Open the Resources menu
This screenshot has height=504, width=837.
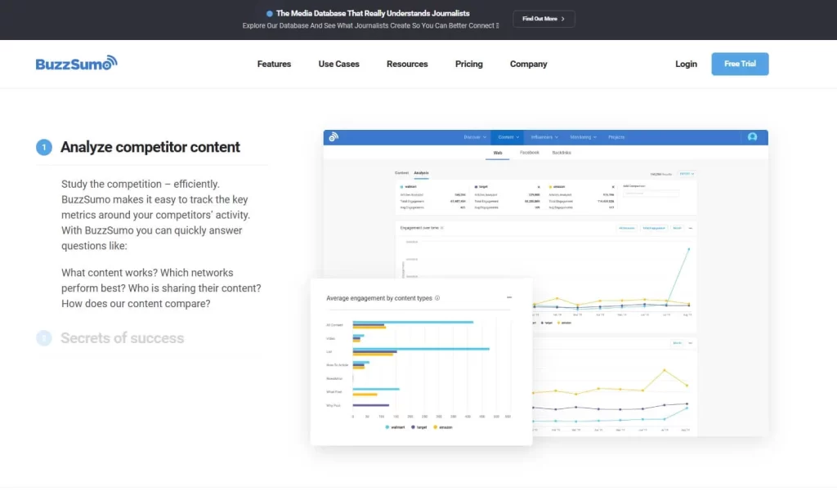(407, 64)
